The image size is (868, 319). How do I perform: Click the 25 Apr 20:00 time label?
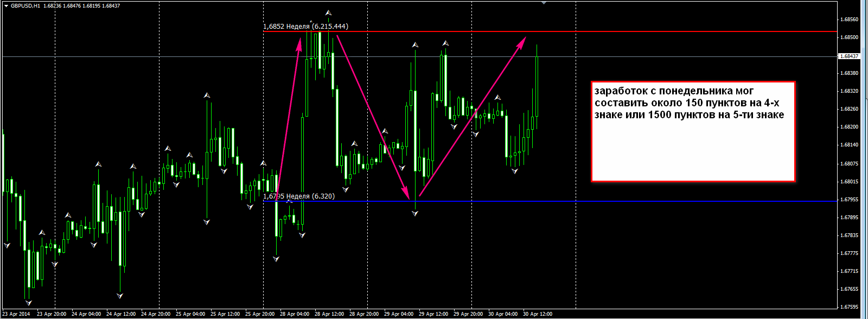coord(260,314)
